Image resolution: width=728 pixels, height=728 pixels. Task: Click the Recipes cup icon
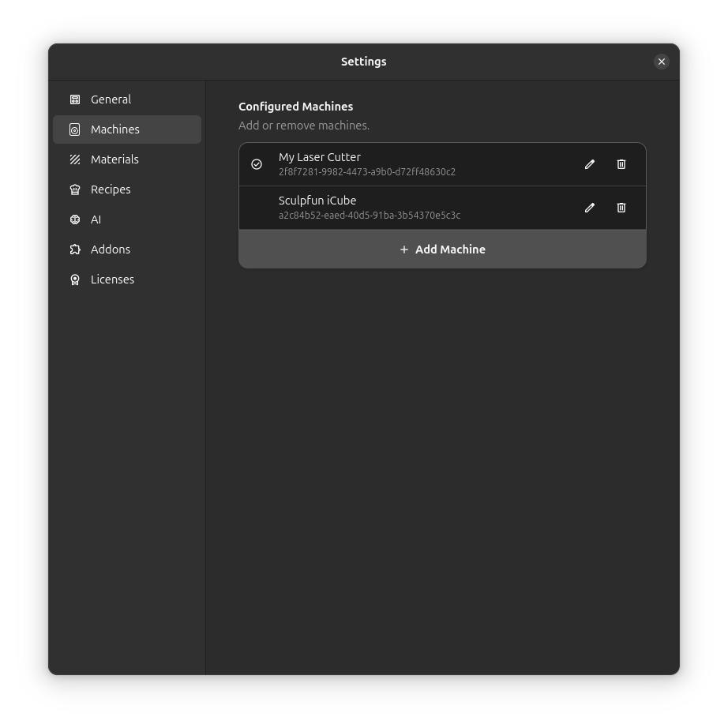(75, 189)
